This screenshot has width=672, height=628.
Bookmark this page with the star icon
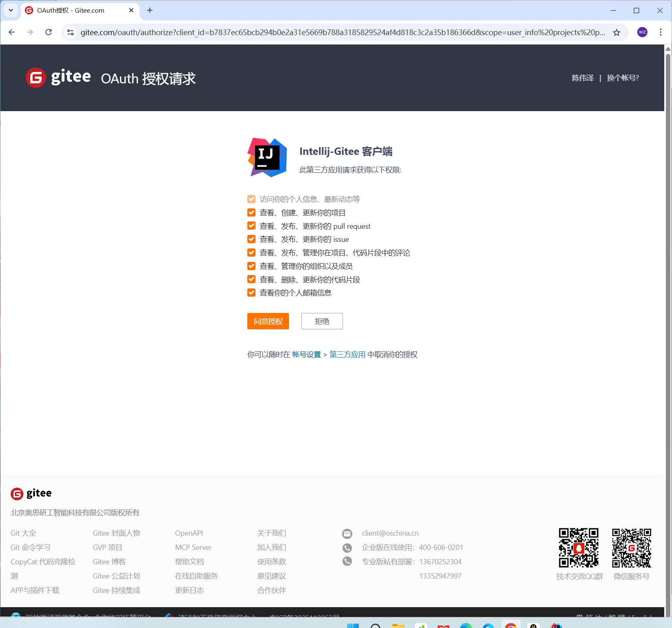[616, 32]
